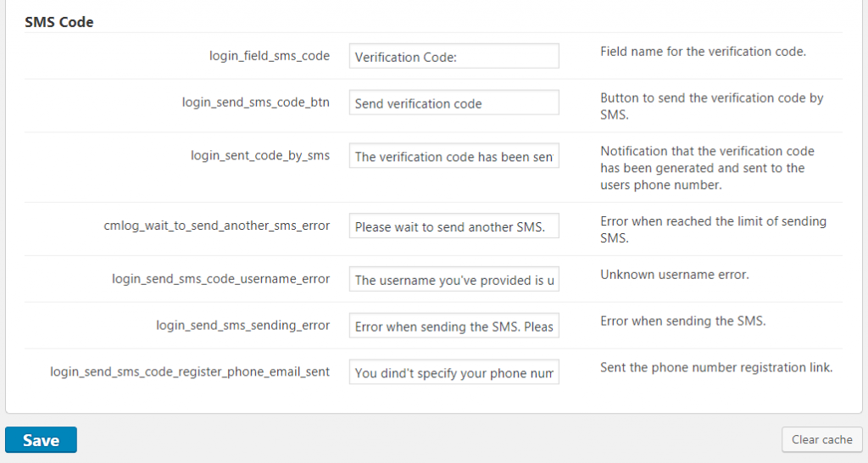Screen dimensions: 868x463
Task: Focus the Verification Code: text field
Action: pyautogui.click(x=453, y=57)
